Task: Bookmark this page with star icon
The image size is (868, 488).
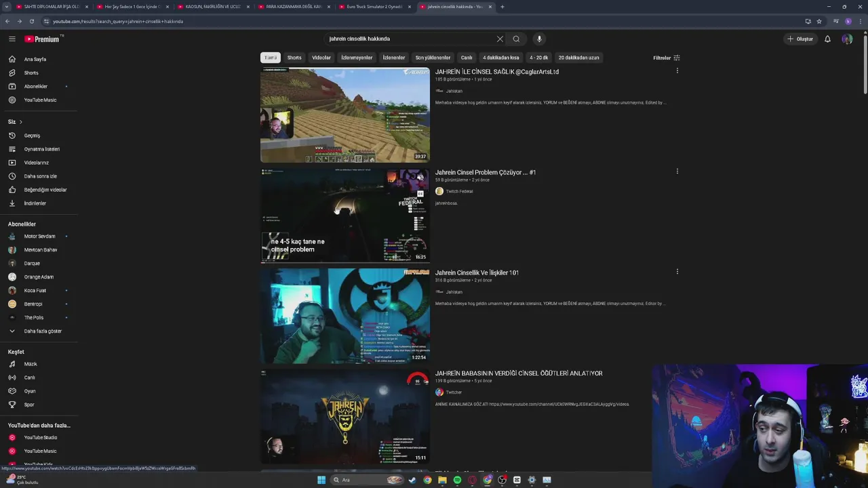Action: pos(819,21)
